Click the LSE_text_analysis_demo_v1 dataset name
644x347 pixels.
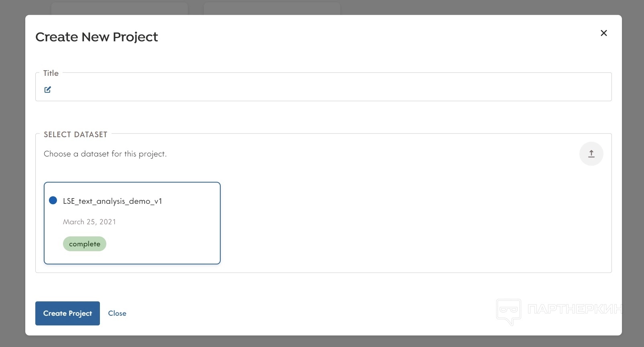tap(112, 201)
